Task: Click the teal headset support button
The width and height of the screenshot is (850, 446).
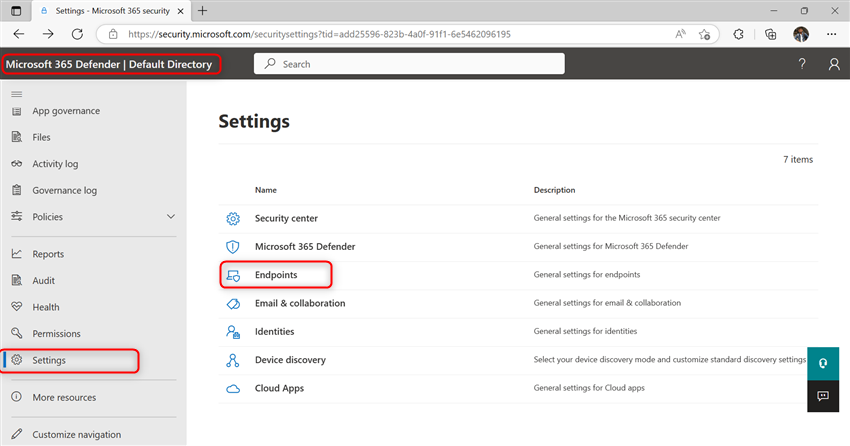Action: (x=823, y=364)
